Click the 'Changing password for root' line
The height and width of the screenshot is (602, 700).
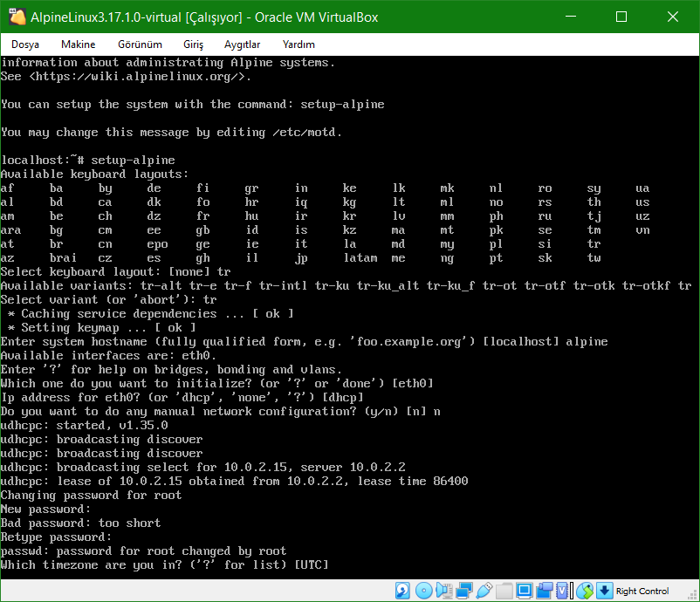(x=91, y=495)
